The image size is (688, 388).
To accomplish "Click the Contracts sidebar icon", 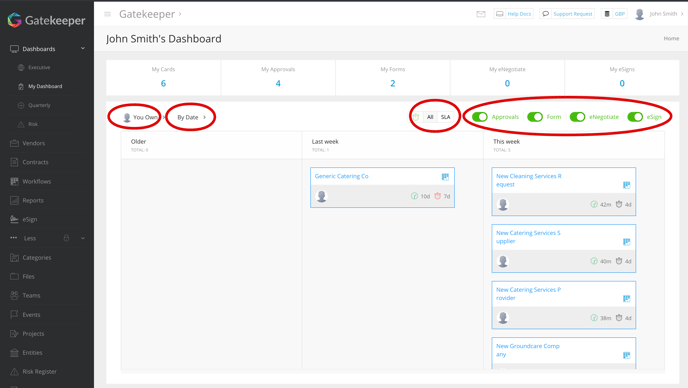I will pos(14,162).
